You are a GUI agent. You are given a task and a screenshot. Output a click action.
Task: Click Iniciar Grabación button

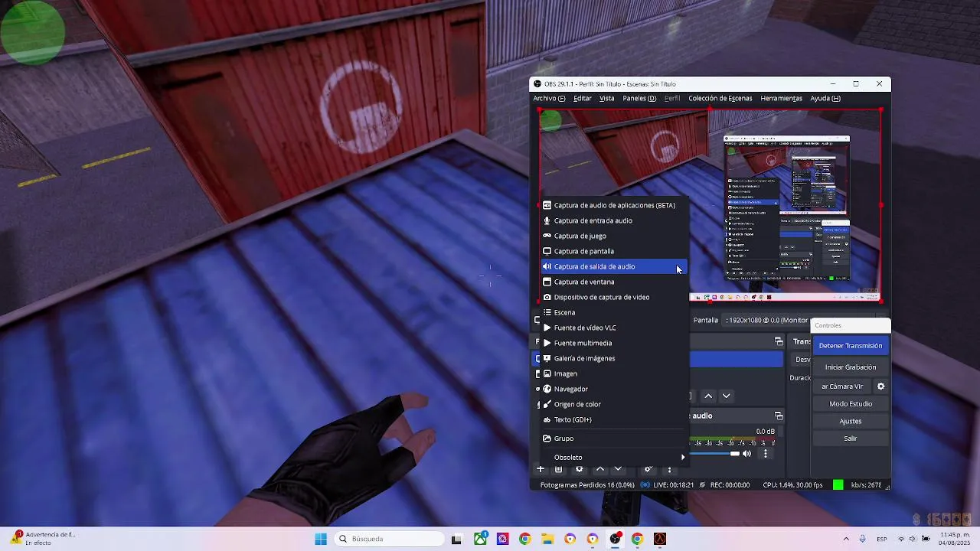[x=851, y=367]
